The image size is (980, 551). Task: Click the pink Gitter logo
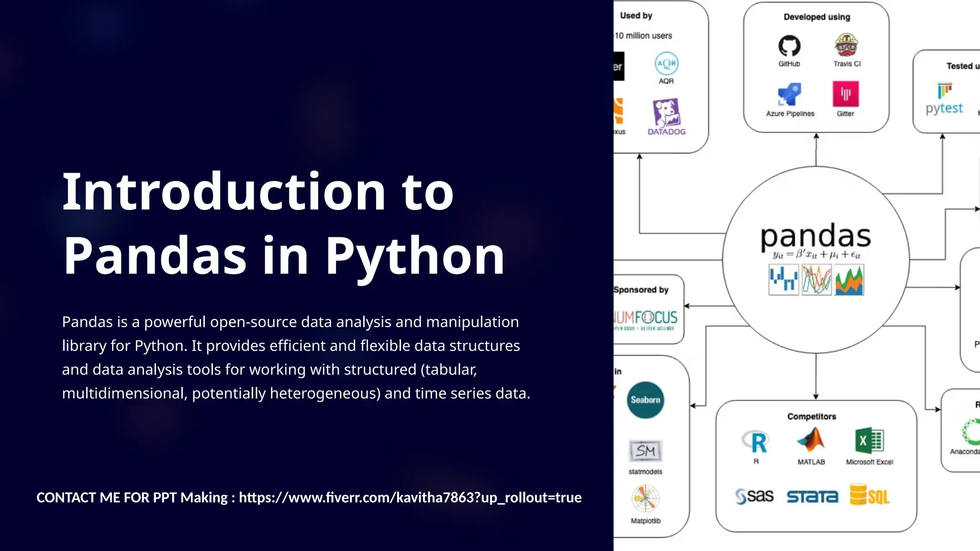click(846, 94)
